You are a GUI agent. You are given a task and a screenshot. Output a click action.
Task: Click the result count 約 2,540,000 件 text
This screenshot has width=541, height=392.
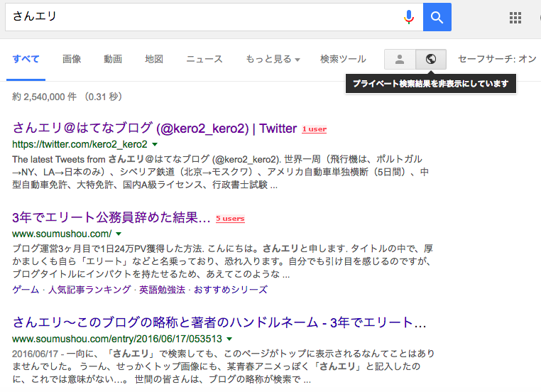click(45, 97)
